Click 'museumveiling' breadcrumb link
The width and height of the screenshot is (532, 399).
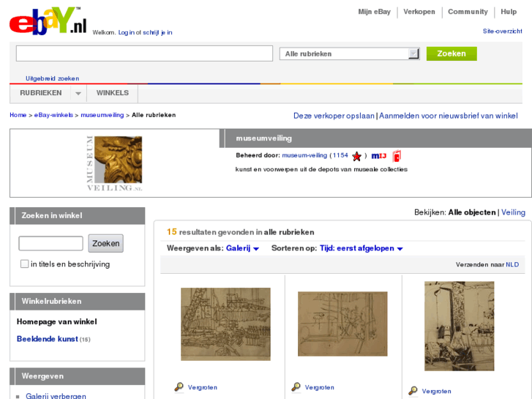102,115
